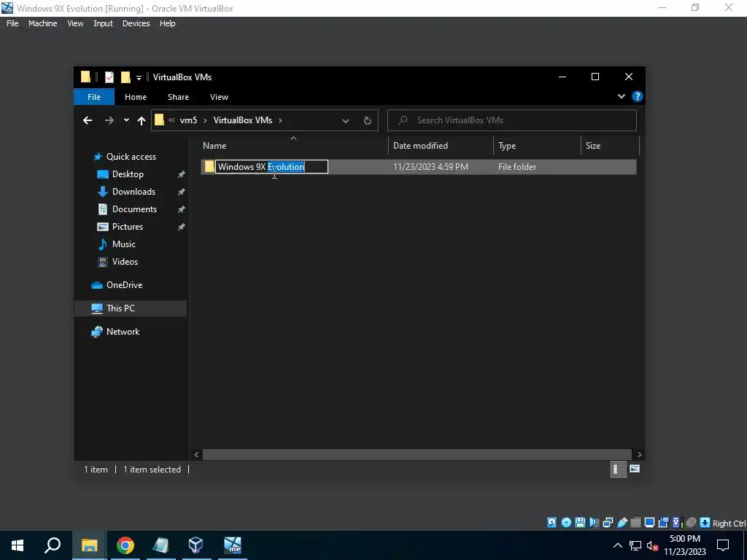747x560 pixels.
Task: Click inside the folder rename text box
Action: pyautogui.click(x=271, y=167)
